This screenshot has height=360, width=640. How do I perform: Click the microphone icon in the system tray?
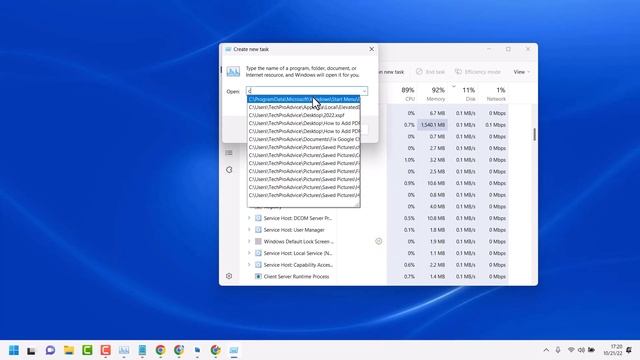pos(558,350)
